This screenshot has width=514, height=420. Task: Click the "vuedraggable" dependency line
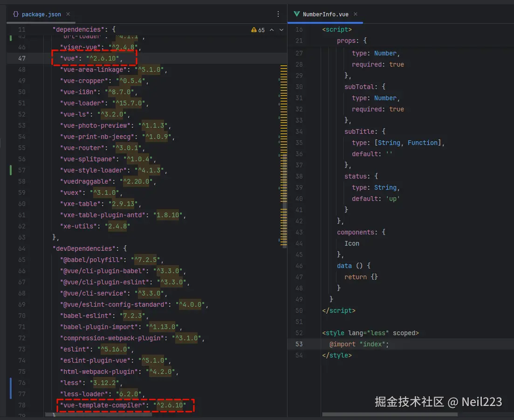(108, 182)
